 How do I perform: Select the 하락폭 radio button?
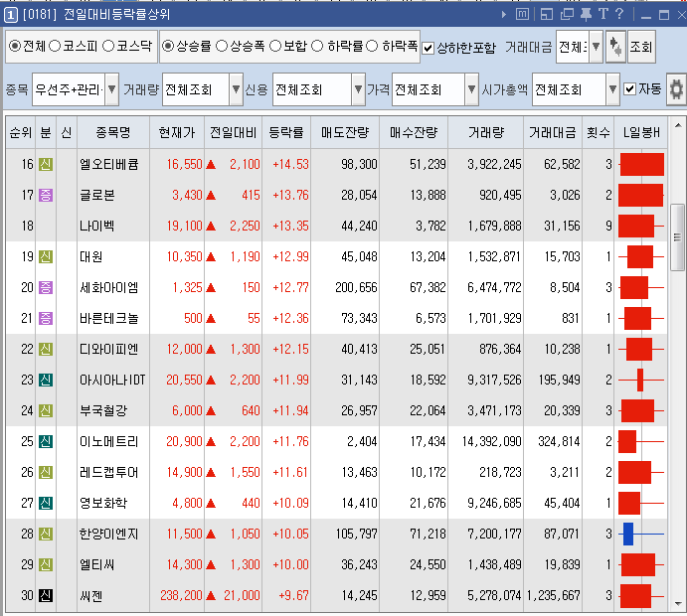point(372,46)
